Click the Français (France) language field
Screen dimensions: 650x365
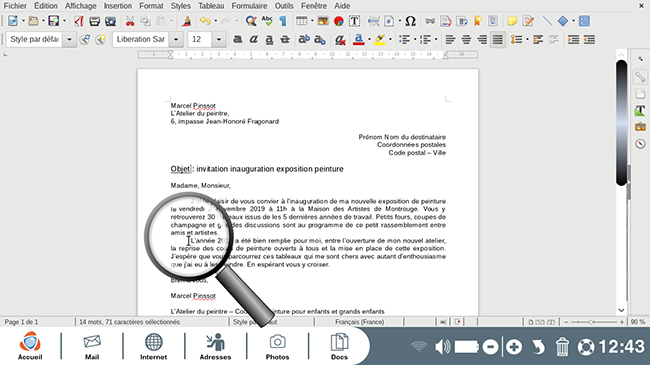point(359,322)
